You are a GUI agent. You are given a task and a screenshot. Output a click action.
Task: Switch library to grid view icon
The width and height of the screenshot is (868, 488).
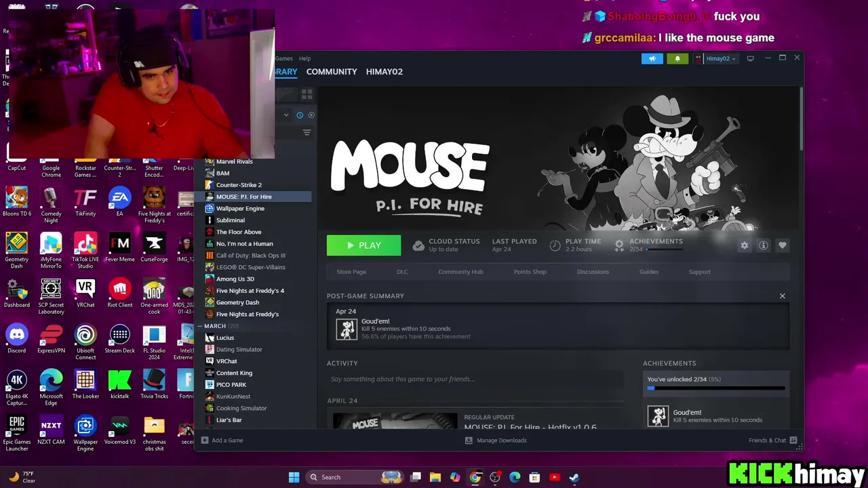(x=307, y=94)
